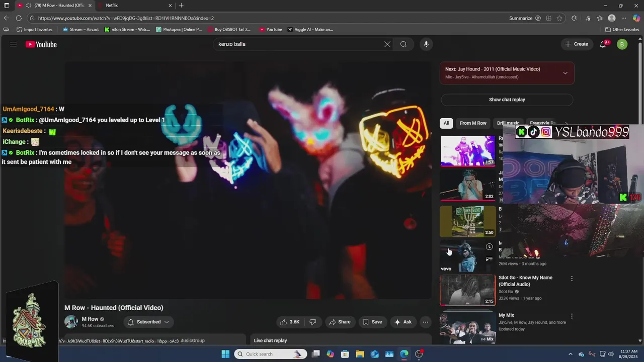
Task: Add this page to favorites star
Action: (559, 18)
